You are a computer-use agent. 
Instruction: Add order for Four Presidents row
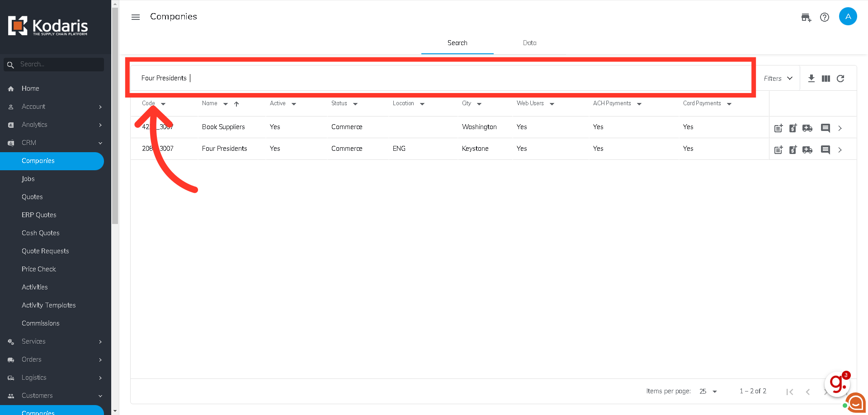(807, 150)
